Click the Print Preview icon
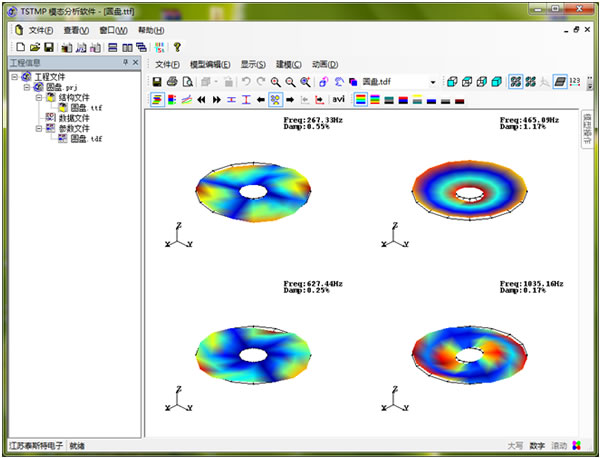Screen dimensions: 600x458 (x=187, y=81)
